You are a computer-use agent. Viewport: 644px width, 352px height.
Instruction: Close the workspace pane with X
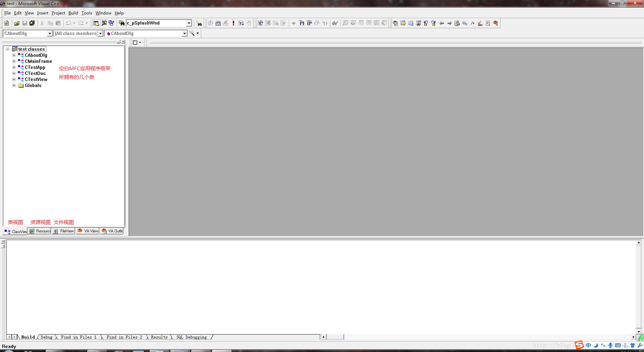(123, 42)
